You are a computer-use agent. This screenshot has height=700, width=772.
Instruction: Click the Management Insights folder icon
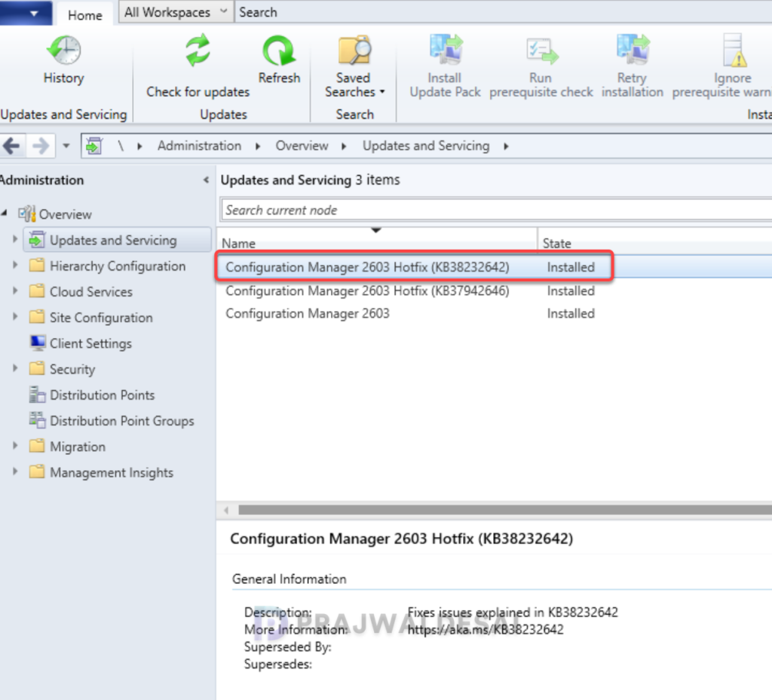click(37, 471)
